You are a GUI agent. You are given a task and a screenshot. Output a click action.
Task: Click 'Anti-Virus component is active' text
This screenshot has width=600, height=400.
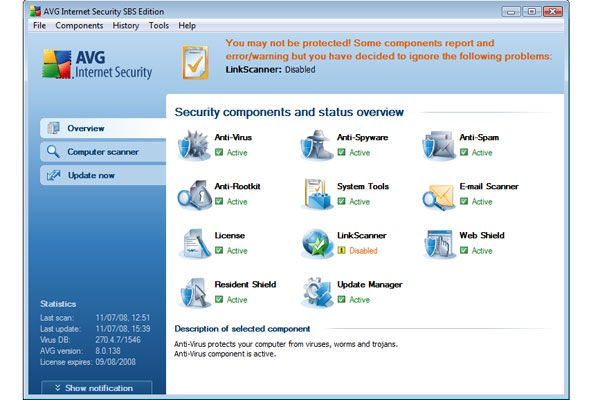pos(225,354)
